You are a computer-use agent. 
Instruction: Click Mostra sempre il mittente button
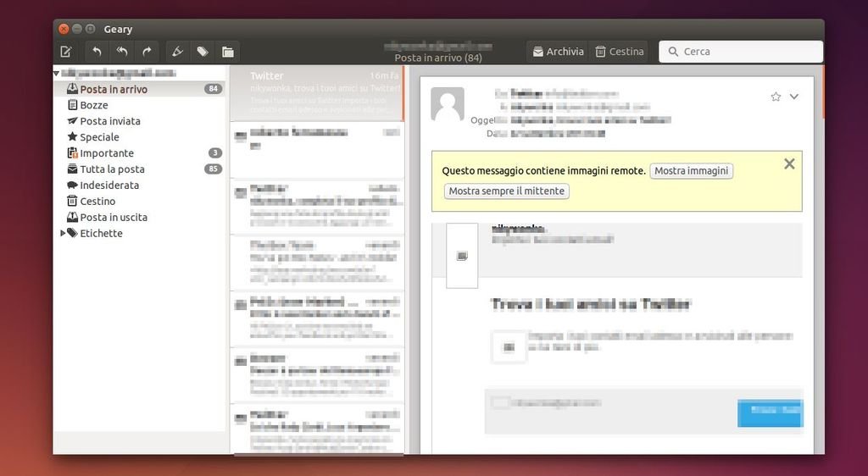(x=507, y=191)
